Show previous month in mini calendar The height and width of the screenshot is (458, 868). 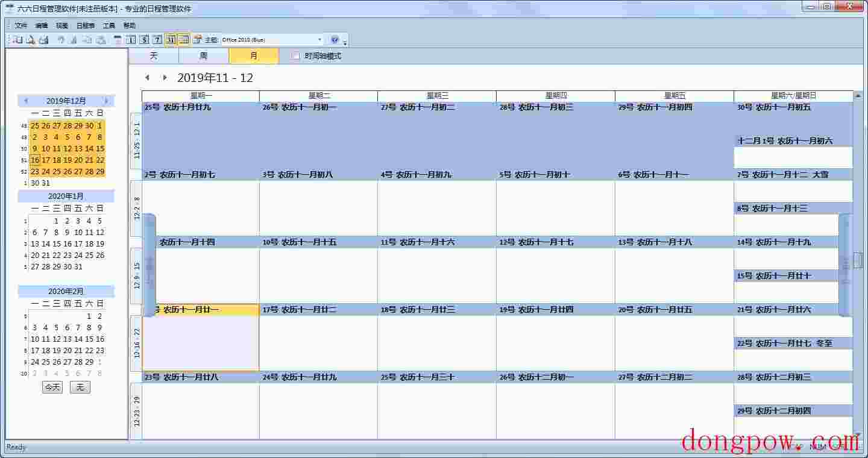click(x=26, y=101)
